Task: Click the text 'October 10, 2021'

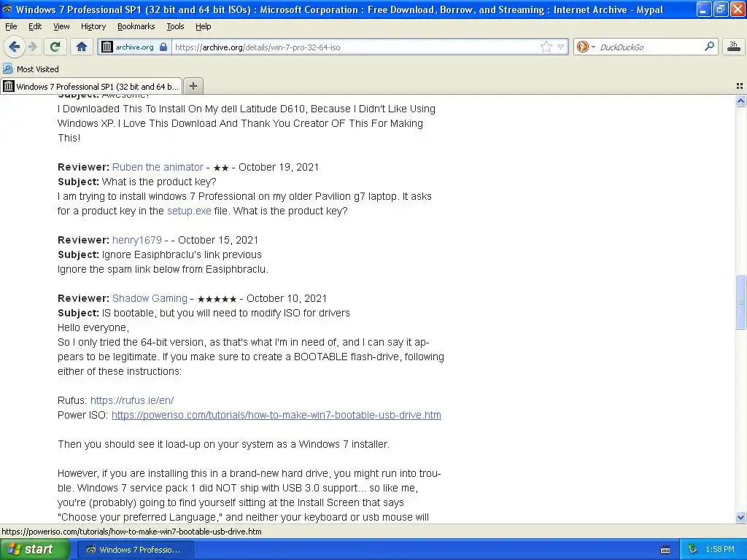Action: 287,298
